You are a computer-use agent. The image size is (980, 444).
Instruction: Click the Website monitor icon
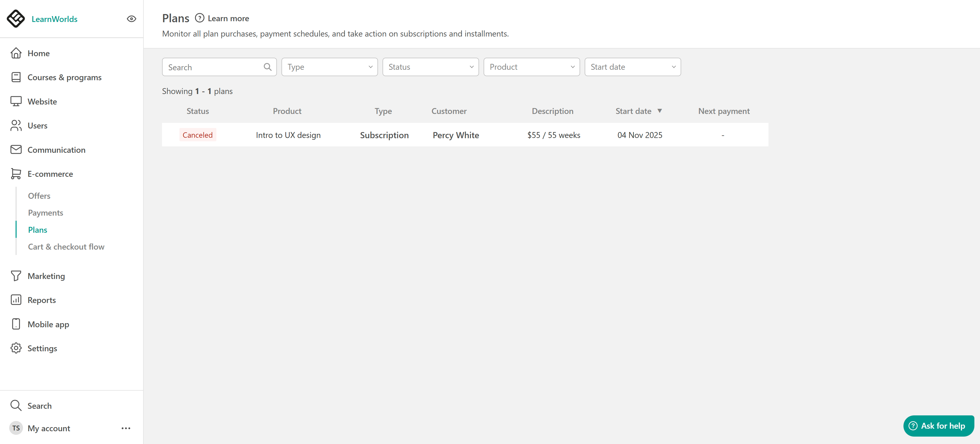tap(16, 101)
